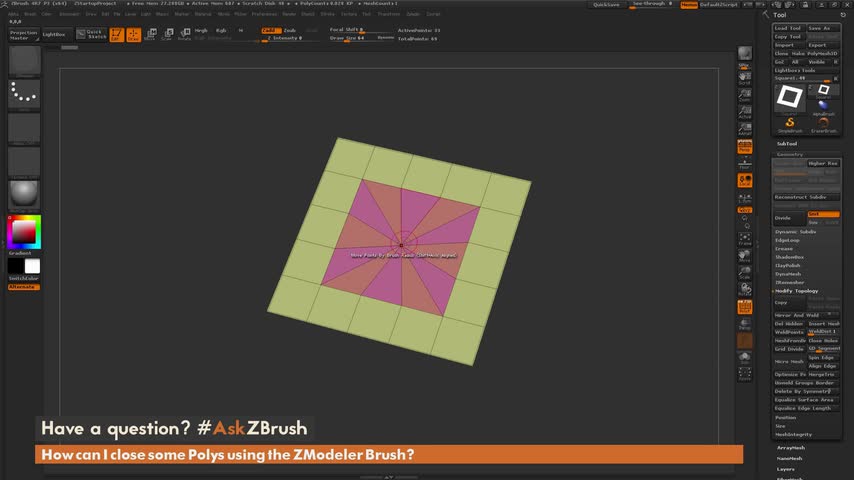
Task: Expand the ShadowBox section
Action: [x=790, y=257]
